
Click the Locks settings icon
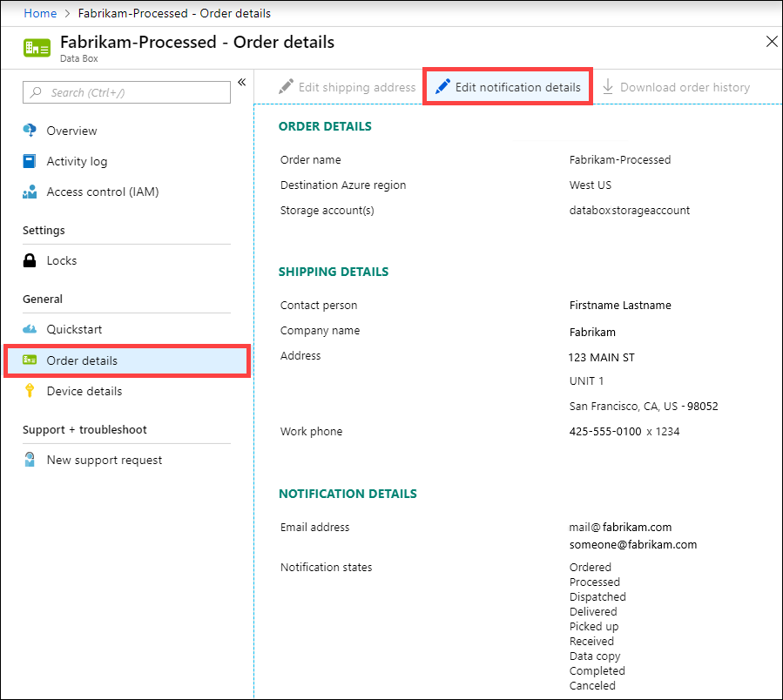tap(30, 260)
